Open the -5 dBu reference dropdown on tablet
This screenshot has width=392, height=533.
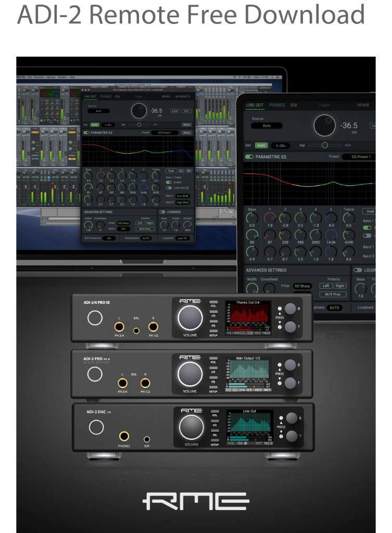point(280,146)
